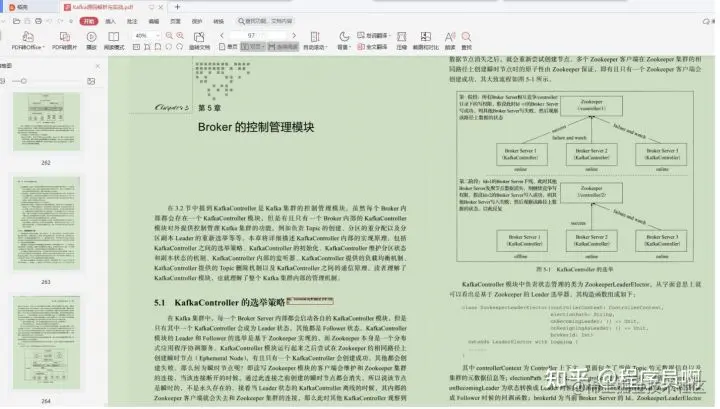This screenshot has height=409, width=720.
Task: Click the actual-size page view icon under zoom box
Action: click(136, 47)
